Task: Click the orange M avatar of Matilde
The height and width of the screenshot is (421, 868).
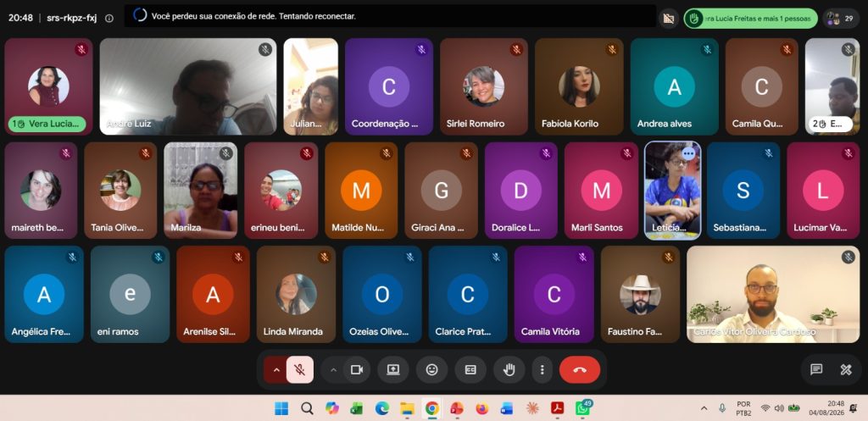Action: coord(361,191)
